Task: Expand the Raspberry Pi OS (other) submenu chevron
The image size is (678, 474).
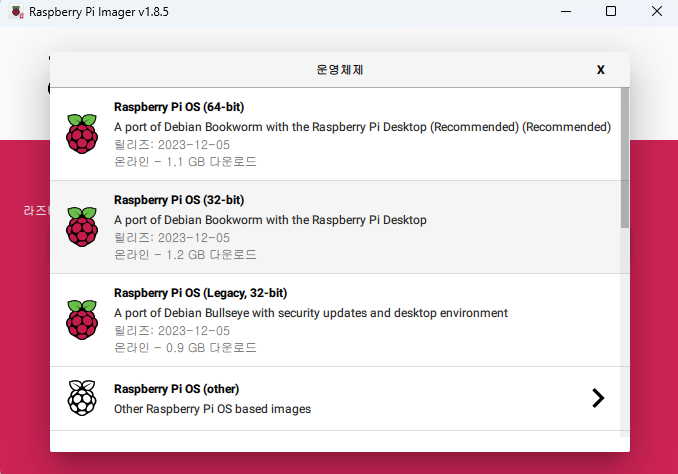Action: 598,398
